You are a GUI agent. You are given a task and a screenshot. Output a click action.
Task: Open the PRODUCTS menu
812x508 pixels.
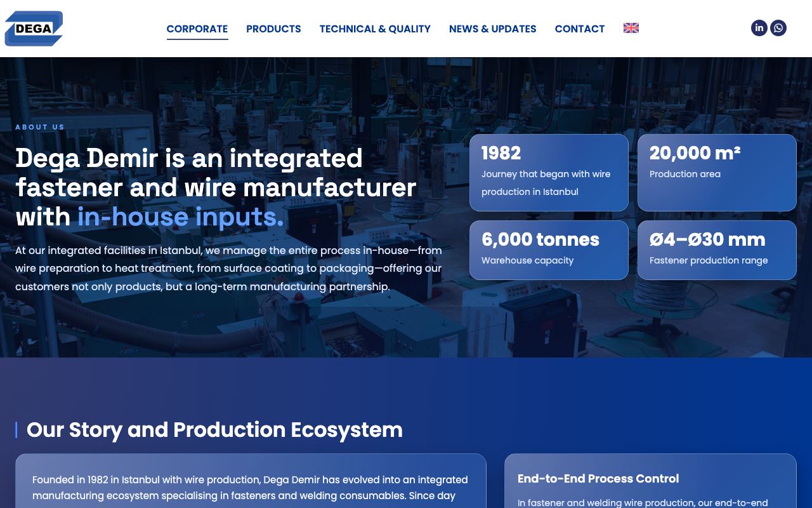[x=273, y=29]
